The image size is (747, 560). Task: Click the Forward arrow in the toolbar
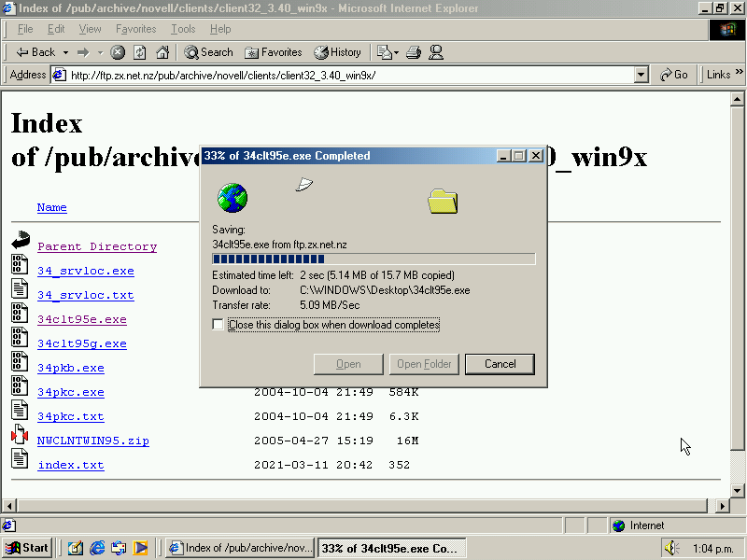[x=83, y=52]
